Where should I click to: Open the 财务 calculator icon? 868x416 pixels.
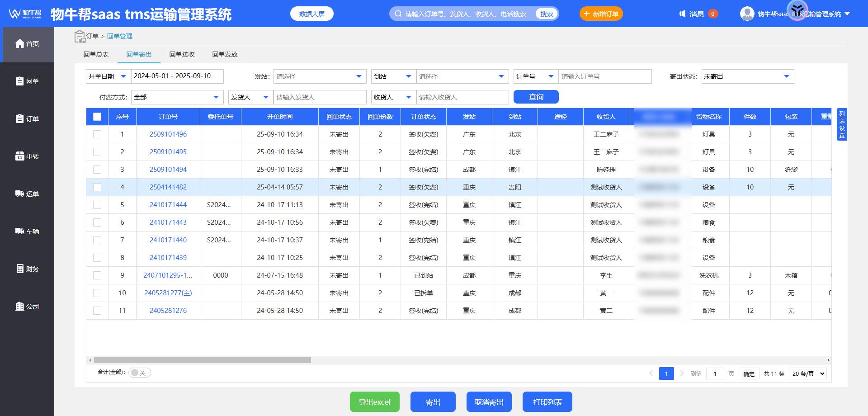(19, 269)
